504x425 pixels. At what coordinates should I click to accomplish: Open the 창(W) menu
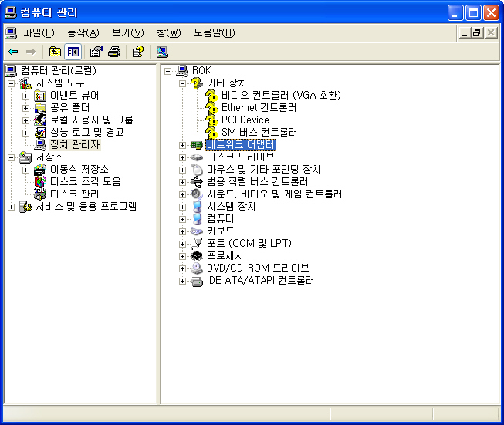click(169, 32)
